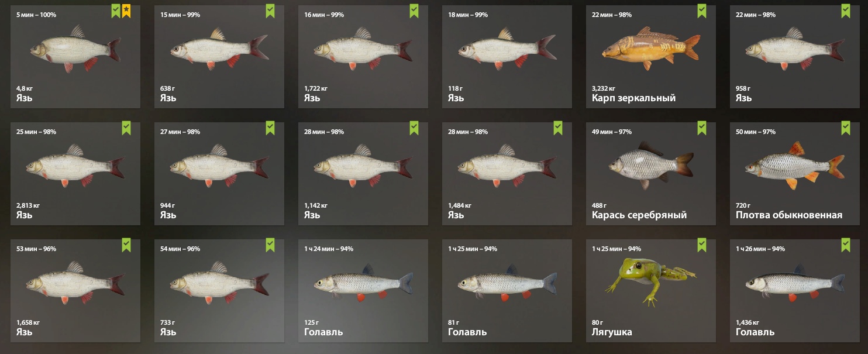This screenshot has height=354, width=868.
Task: Click the gold star trophy badge on 4,8 кг Язь
Action: click(127, 11)
